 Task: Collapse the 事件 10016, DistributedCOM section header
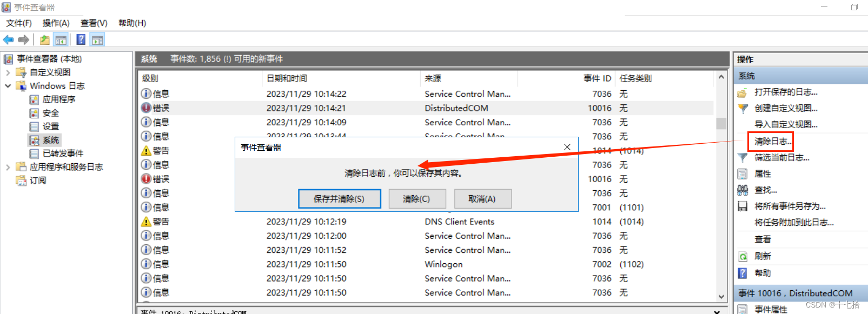(801, 293)
